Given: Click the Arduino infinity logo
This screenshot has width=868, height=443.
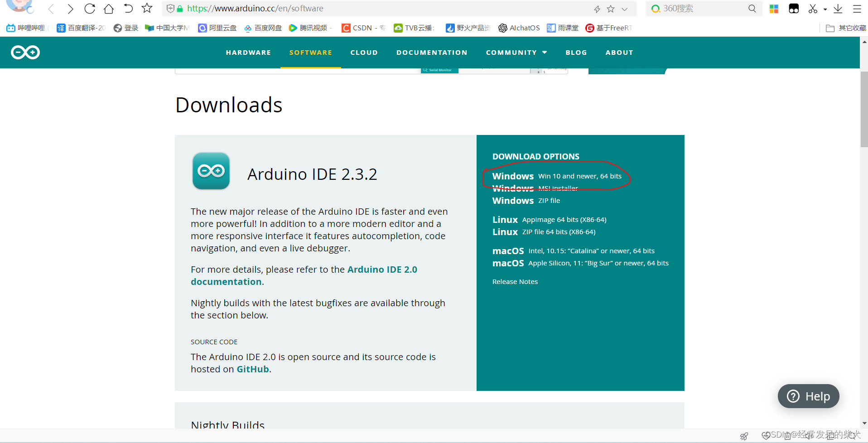Looking at the screenshot, I should (25, 53).
